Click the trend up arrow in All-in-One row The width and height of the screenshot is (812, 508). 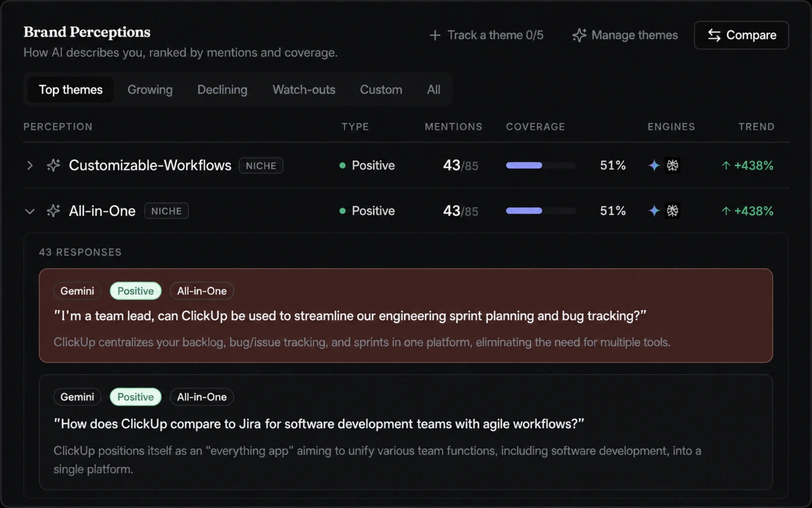(x=726, y=211)
